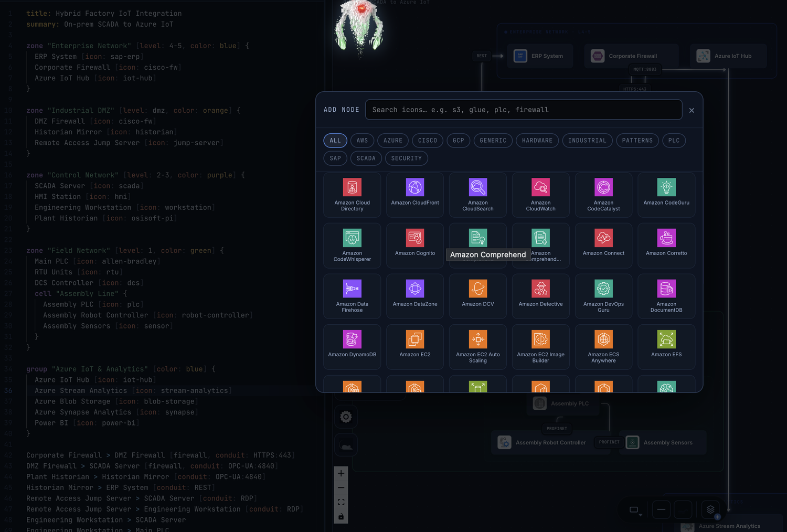
Task: Select the Assembly PLC node on canvas
Action: point(563,403)
